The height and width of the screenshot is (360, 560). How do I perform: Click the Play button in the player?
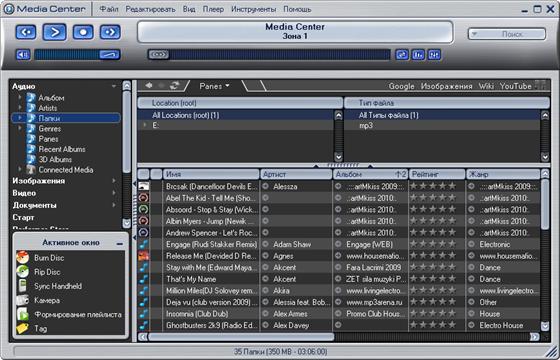coord(54,32)
